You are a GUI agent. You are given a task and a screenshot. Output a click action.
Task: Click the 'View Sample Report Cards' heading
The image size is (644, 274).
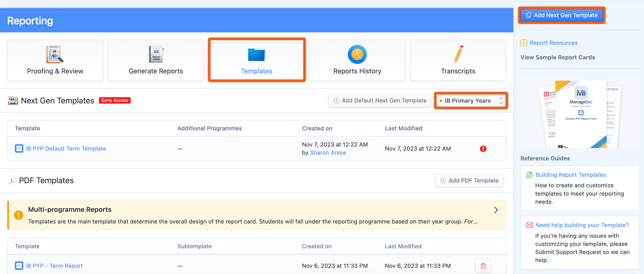(557, 57)
